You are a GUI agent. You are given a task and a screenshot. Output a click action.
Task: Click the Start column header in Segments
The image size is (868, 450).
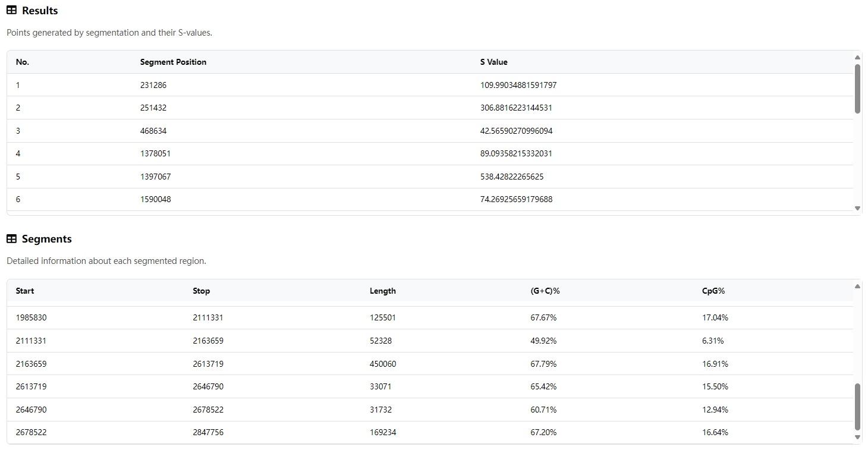click(x=25, y=291)
